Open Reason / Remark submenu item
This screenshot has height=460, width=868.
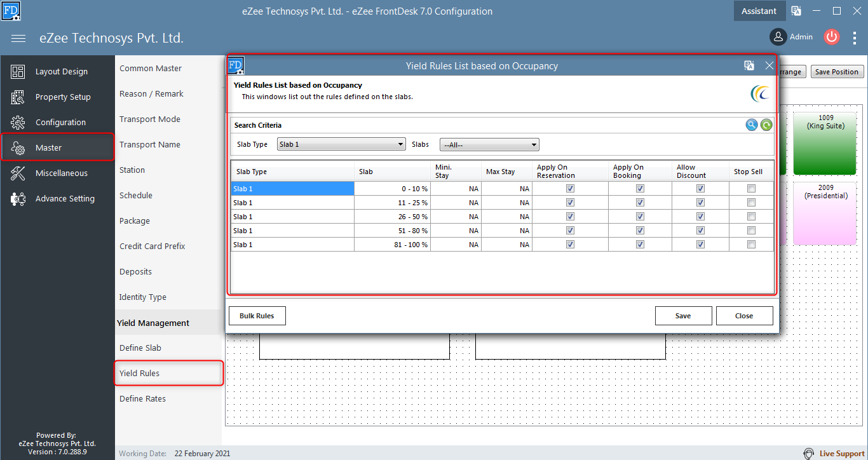tap(151, 94)
